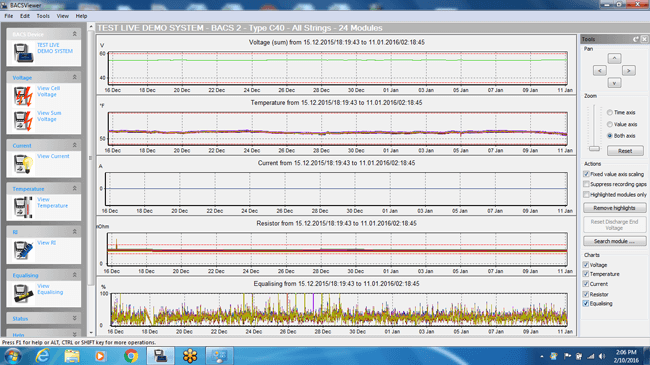
Task: Select the TEST LIVE DEMO SYSTEM device icon
Action: pos(23,53)
